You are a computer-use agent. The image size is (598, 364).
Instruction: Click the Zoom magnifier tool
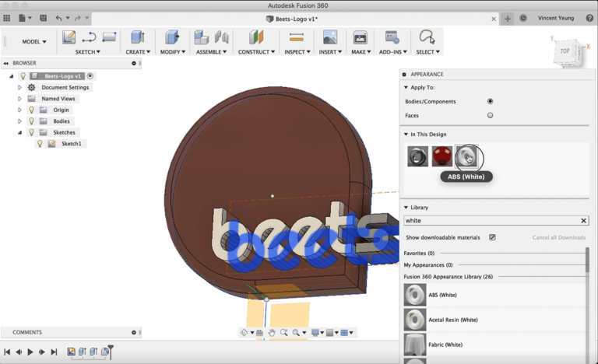pos(283,332)
